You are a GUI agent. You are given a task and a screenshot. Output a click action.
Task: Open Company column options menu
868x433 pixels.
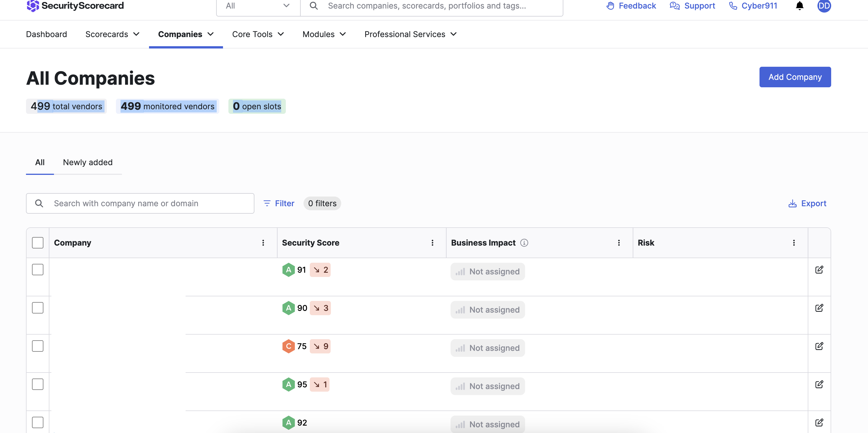tap(263, 243)
